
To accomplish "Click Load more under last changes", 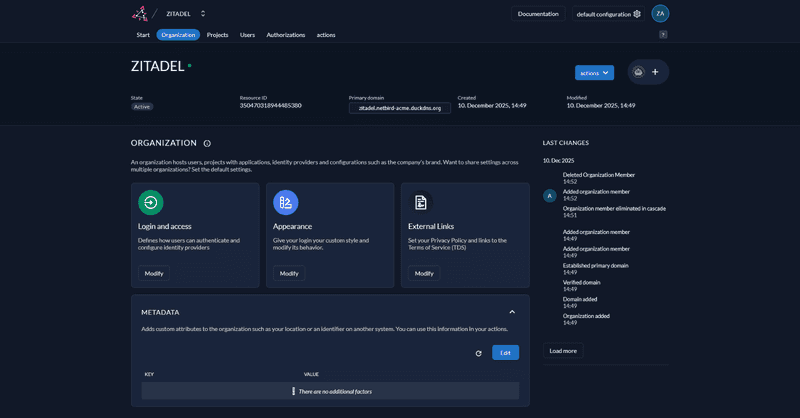I will coord(563,351).
